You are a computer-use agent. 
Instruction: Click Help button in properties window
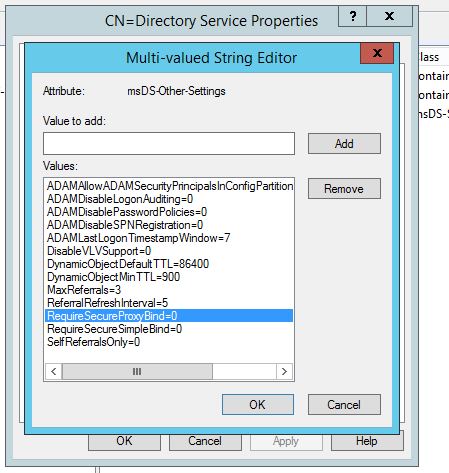pos(367,441)
